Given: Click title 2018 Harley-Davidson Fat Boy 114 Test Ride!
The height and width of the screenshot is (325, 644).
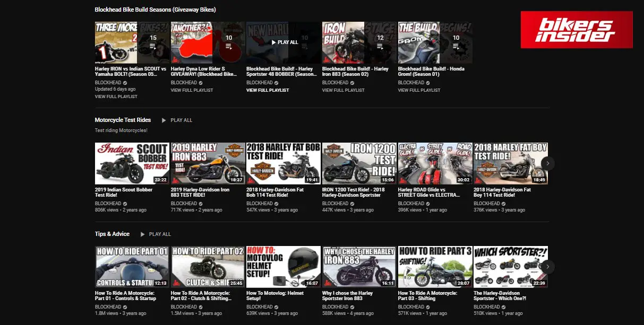Looking at the screenshot, I should tap(502, 192).
